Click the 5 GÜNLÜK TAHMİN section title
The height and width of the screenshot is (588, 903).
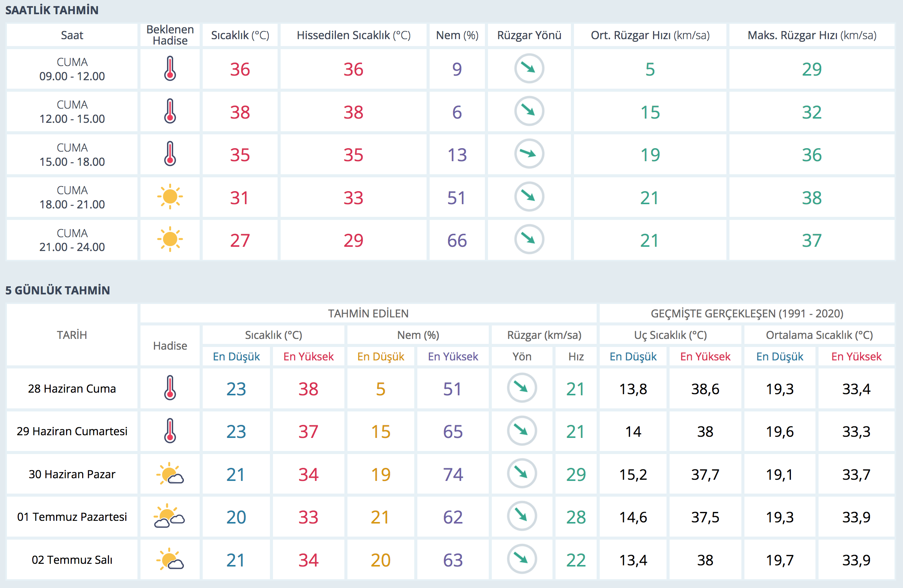[58, 290]
